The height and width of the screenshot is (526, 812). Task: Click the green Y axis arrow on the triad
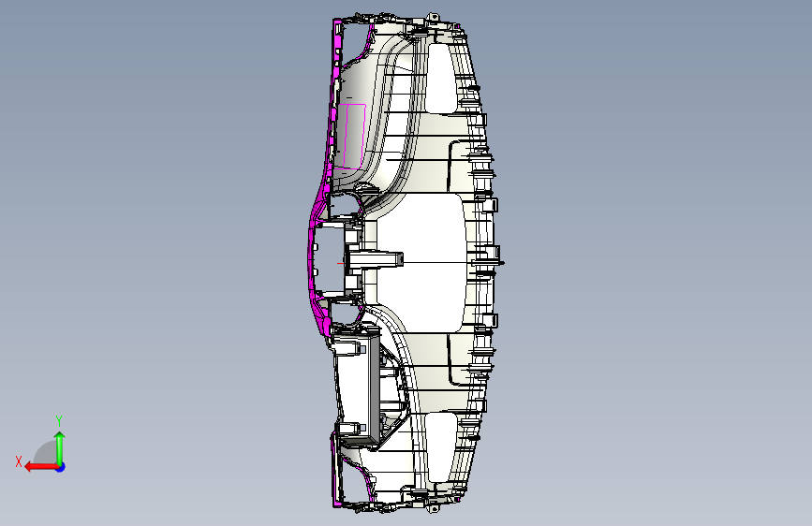[x=60, y=447]
